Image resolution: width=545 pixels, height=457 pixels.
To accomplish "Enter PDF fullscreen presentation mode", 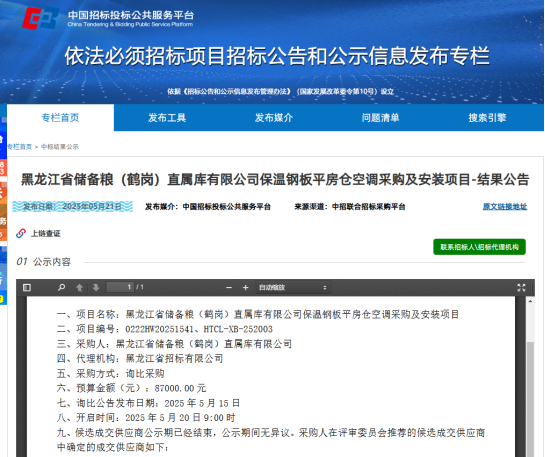I will click(521, 287).
